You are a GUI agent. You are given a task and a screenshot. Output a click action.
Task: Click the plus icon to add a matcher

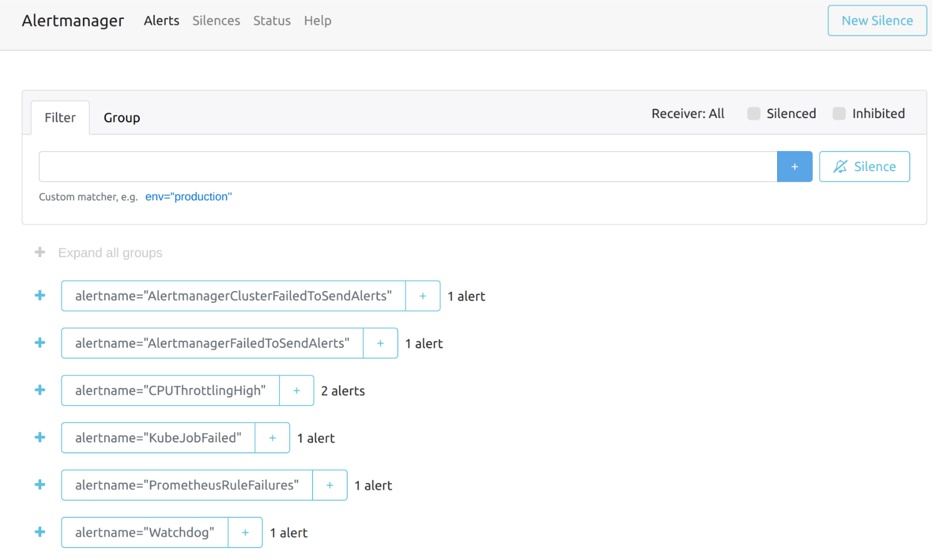794,166
